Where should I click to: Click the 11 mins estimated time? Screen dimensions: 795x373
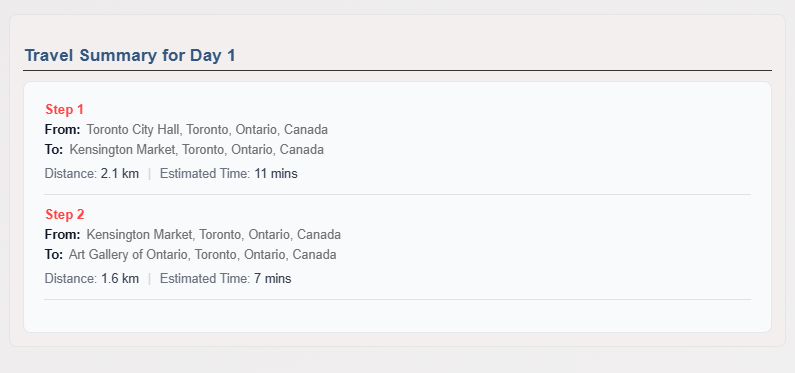click(276, 174)
